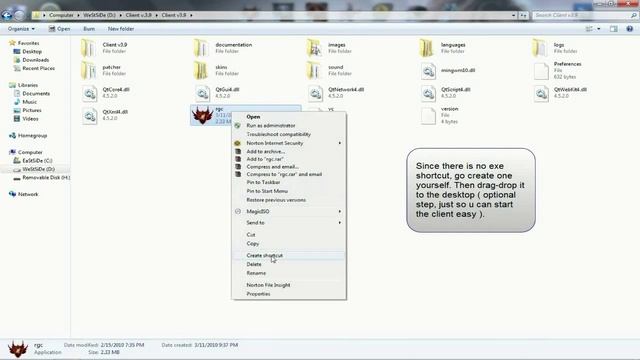The height and width of the screenshot is (360, 640).
Task: Open the view options dropdown arrow
Action: tap(599, 29)
